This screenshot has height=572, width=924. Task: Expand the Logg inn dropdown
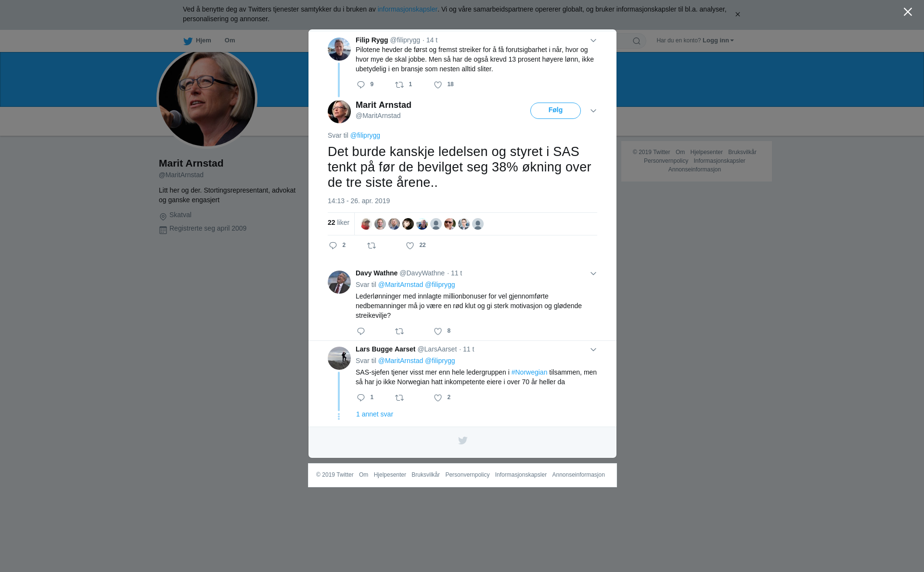click(718, 40)
